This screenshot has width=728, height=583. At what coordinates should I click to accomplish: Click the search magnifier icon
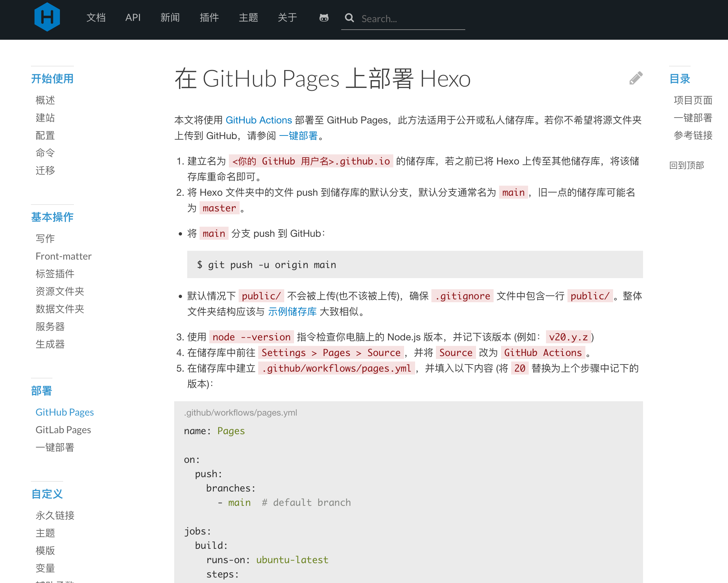[x=349, y=19]
